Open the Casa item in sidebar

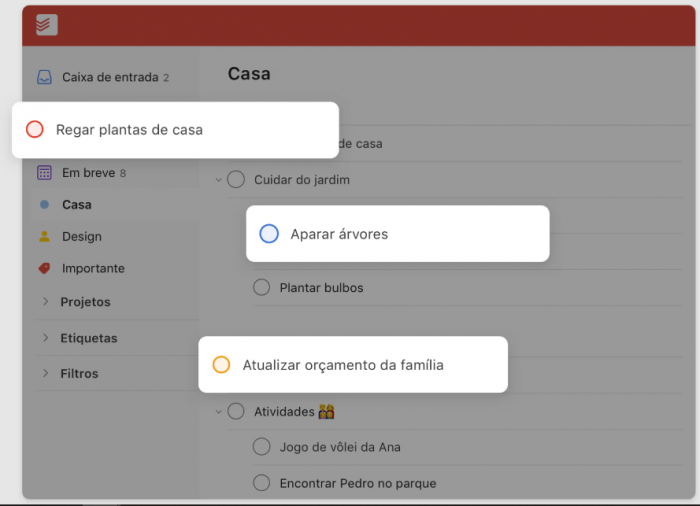click(77, 205)
